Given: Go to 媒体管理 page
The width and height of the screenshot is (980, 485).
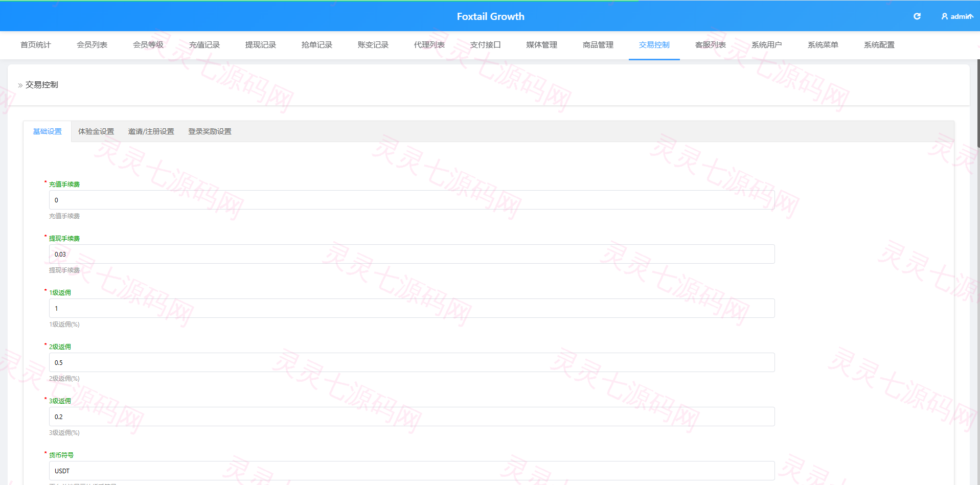Looking at the screenshot, I should (x=542, y=45).
